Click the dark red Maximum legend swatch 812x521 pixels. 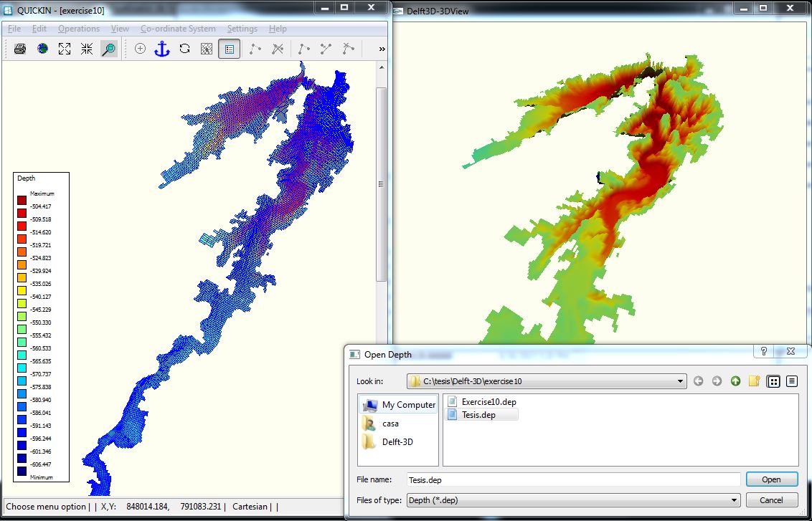click(x=22, y=200)
